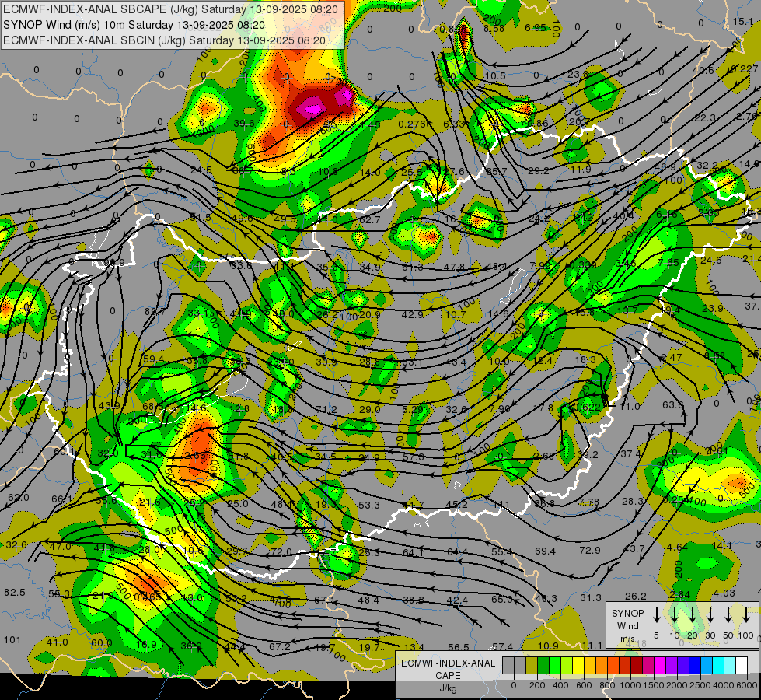Click the map value '46.9'

665,166
